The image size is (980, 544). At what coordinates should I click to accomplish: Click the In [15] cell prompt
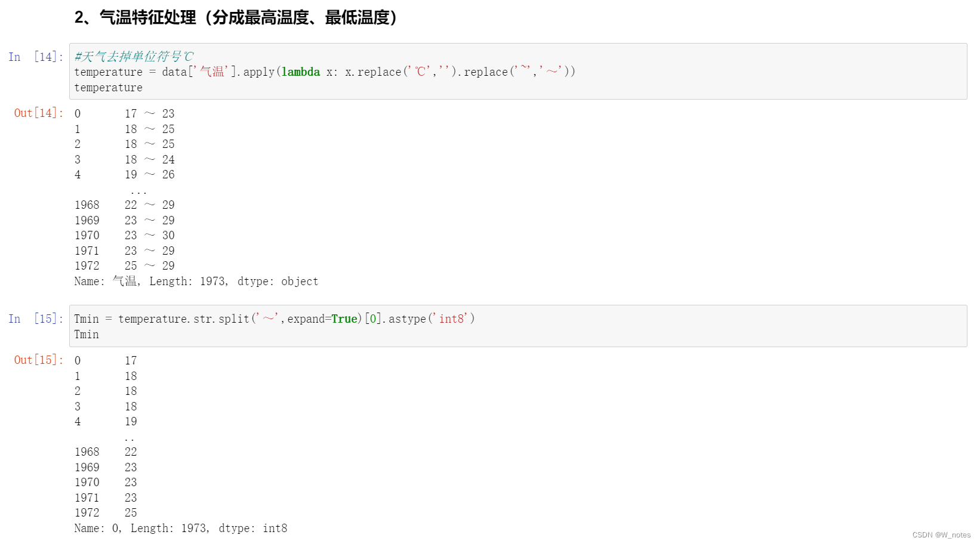point(36,319)
